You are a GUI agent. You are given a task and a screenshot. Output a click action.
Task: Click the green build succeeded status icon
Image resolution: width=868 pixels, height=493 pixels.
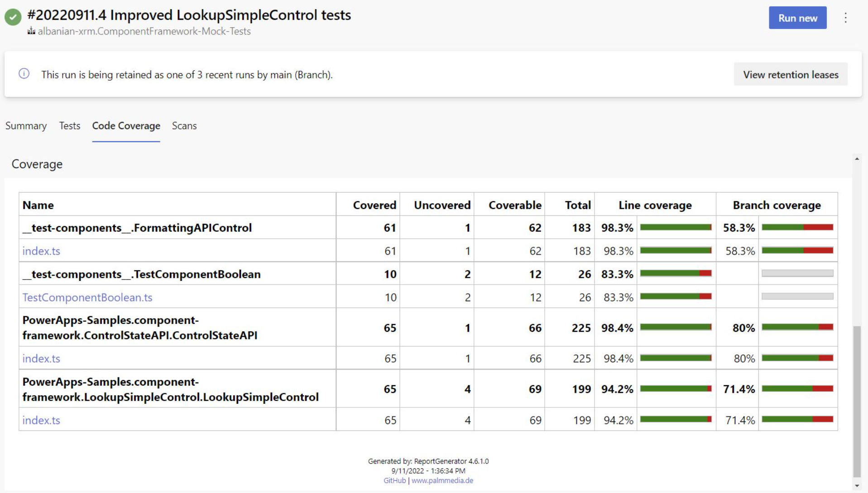pyautogui.click(x=13, y=17)
